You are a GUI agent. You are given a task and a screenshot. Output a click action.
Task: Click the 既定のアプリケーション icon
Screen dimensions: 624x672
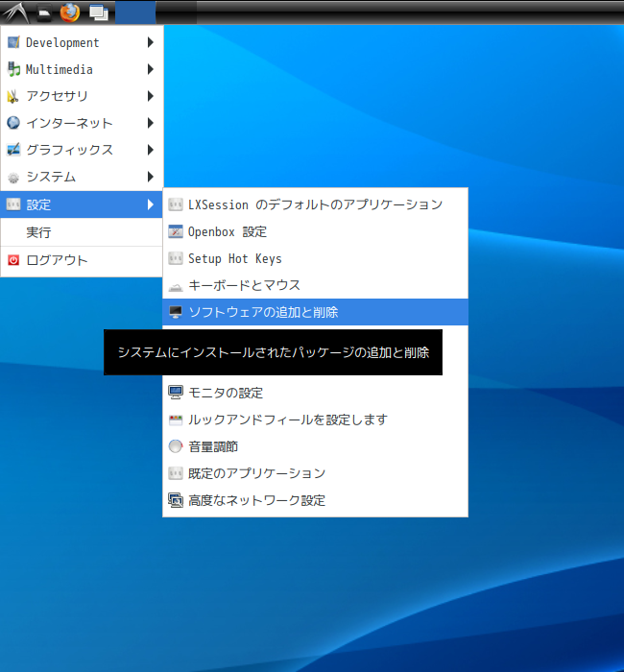tap(176, 473)
